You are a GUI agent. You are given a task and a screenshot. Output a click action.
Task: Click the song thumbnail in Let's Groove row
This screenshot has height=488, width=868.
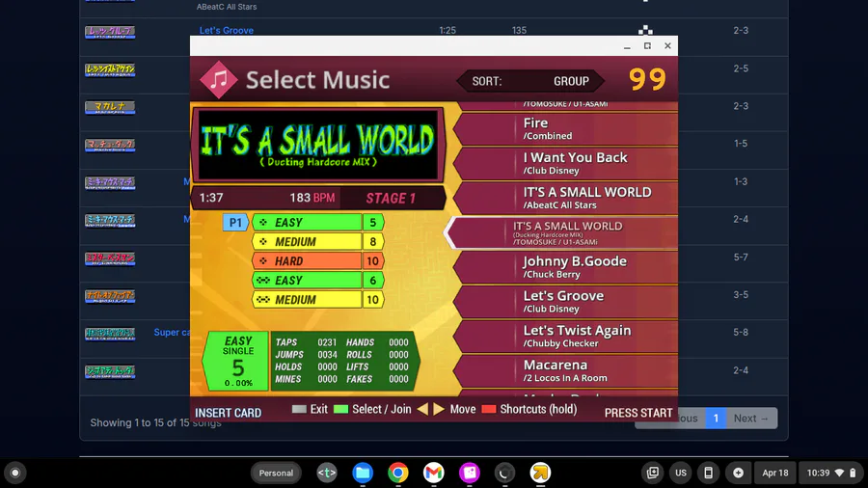coord(110,32)
